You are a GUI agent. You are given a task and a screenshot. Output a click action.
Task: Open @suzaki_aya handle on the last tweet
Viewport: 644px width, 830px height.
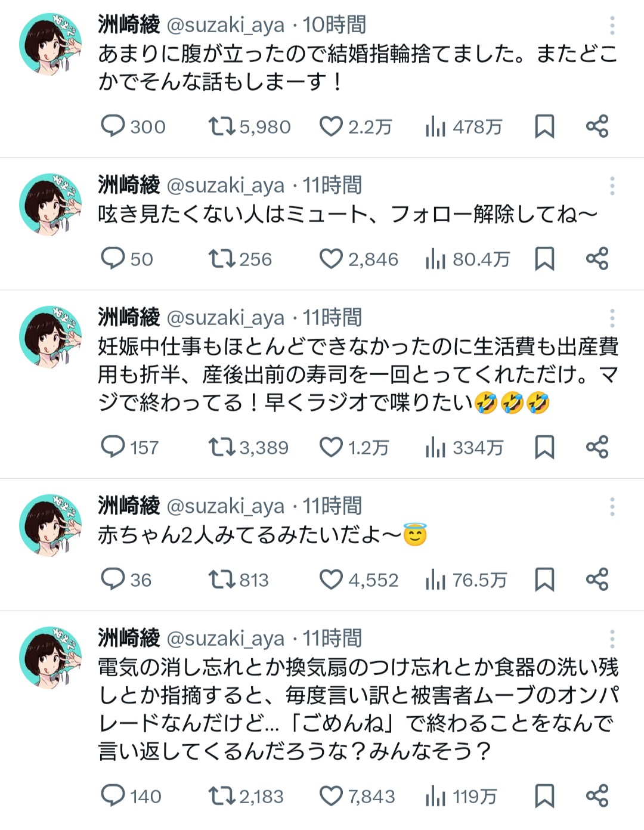(x=225, y=639)
